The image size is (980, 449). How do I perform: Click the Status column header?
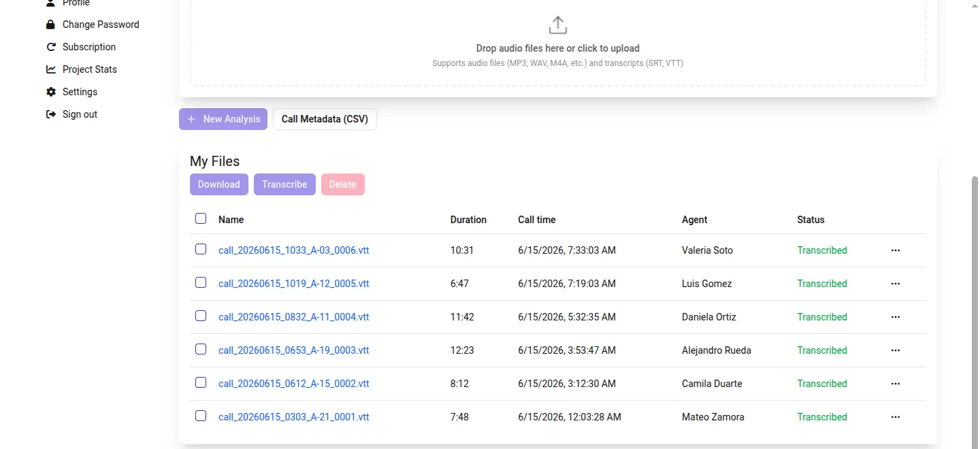tap(811, 220)
